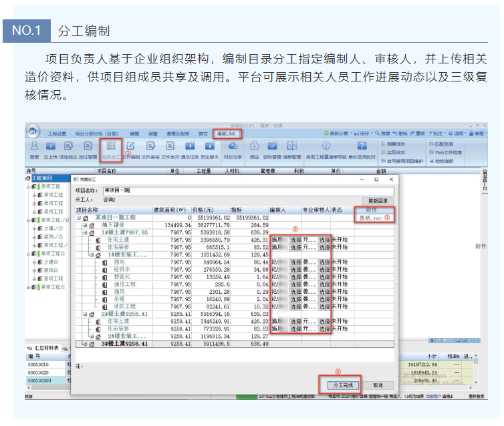Viewport: 504px width, 426px height.
Task: Click the 取消 button in dialog
Action: tap(378, 385)
